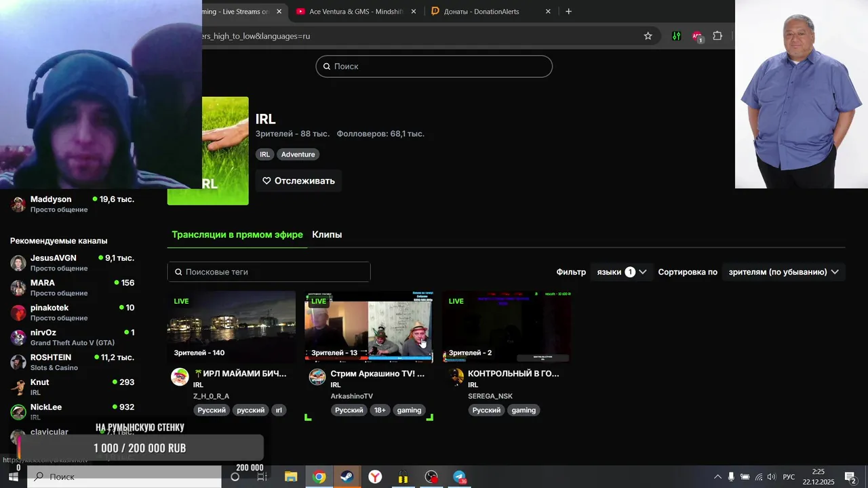Open Steam from the taskbar
This screenshot has height=488, width=868.
tap(347, 477)
